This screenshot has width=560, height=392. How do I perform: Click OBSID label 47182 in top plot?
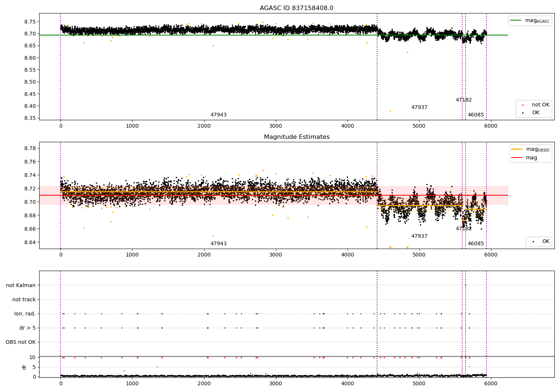464,100
